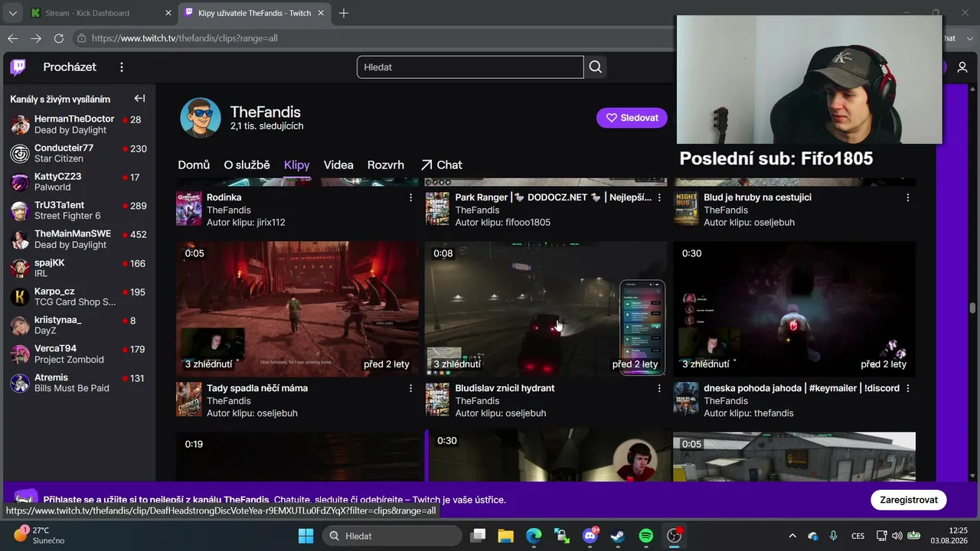
Task: Open the Windows Start menu
Action: (305, 536)
